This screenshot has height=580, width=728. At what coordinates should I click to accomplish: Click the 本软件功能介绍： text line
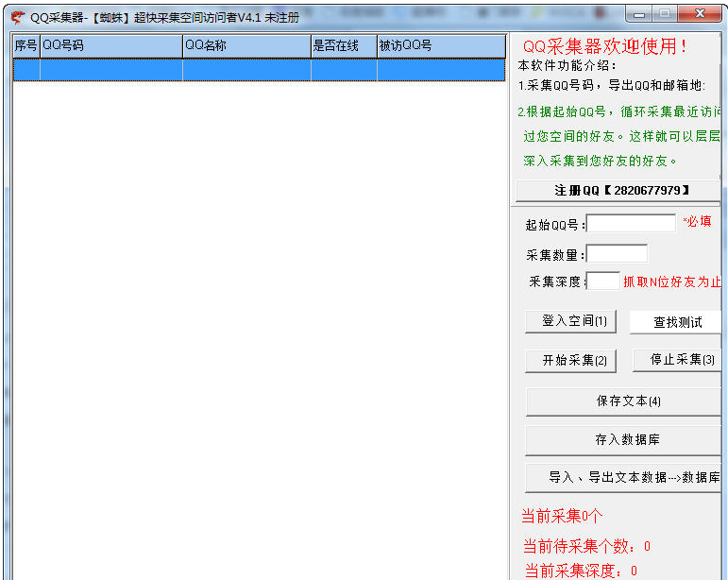(x=567, y=66)
